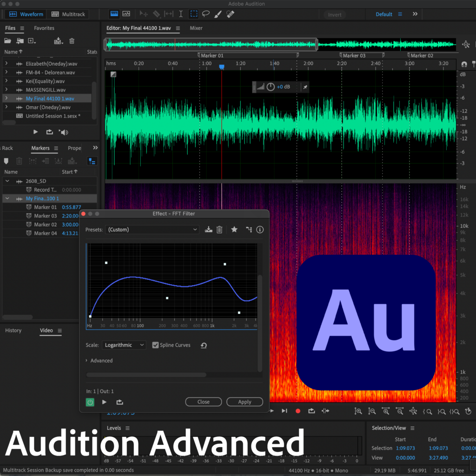Collapse the 2608_SD marker group
The width and height of the screenshot is (476, 476).
click(7, 181)
